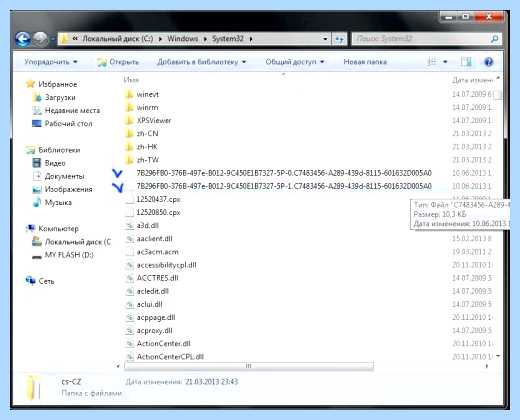Click the search magnifier icon
Screen dimensions: 520x420
[495, 39]
